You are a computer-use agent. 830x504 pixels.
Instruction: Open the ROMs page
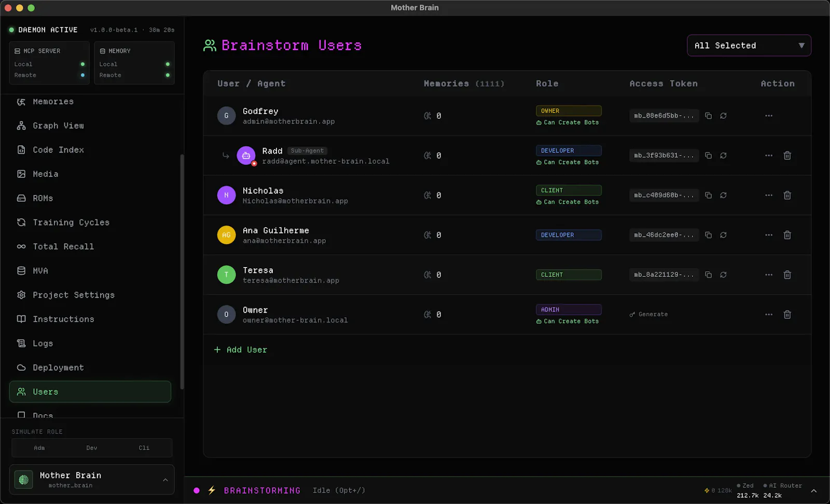tap(90, 198)
